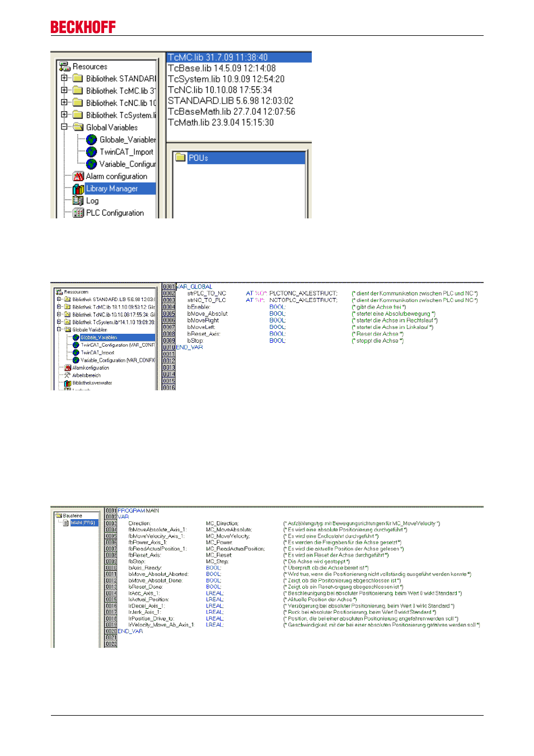Click the Bibliothek TcMC.lib folder icon in first tree
This screenshot has width=534, height=756.
(x=78, y=91)
